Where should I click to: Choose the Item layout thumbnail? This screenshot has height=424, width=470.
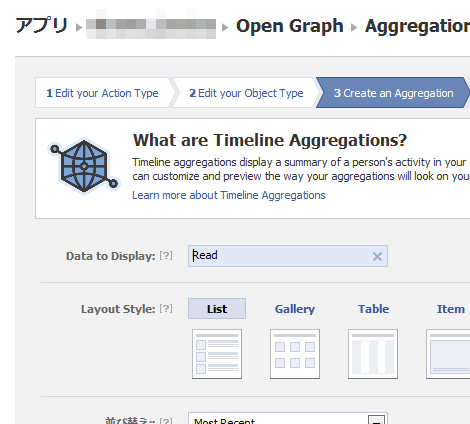[448, 354]
